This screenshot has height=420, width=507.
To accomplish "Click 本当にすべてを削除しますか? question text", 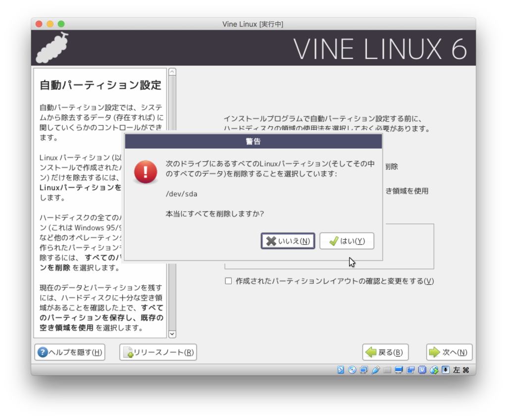I will 215,214.
